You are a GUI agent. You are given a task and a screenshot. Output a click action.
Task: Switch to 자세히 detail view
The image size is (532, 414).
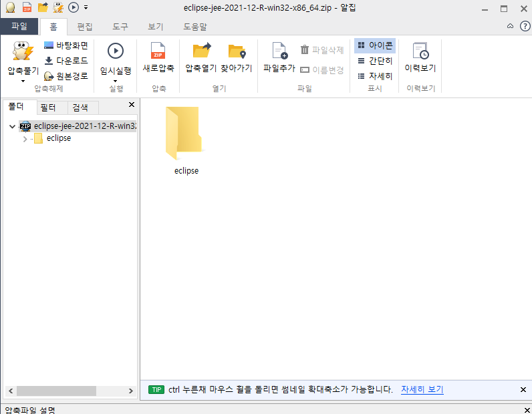tap(375, 76)
